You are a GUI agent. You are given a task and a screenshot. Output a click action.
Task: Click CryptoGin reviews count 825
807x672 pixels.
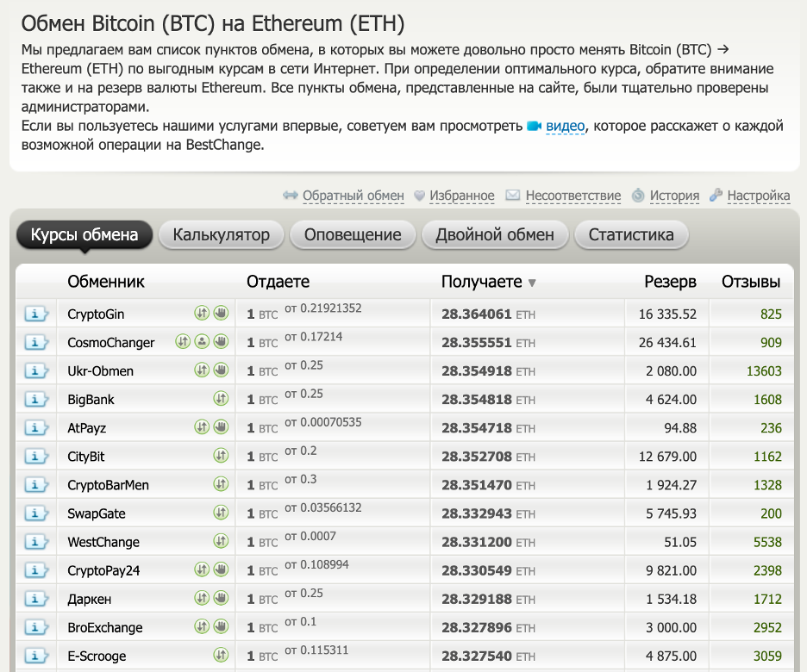point(771,314)
